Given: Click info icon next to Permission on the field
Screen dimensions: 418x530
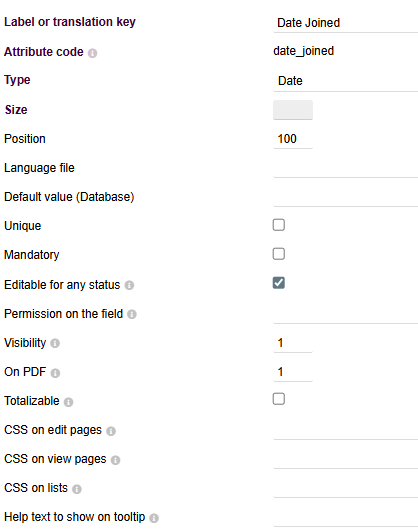Looking at the screenshot, I should pyautogui.click(x=132, y=314).
